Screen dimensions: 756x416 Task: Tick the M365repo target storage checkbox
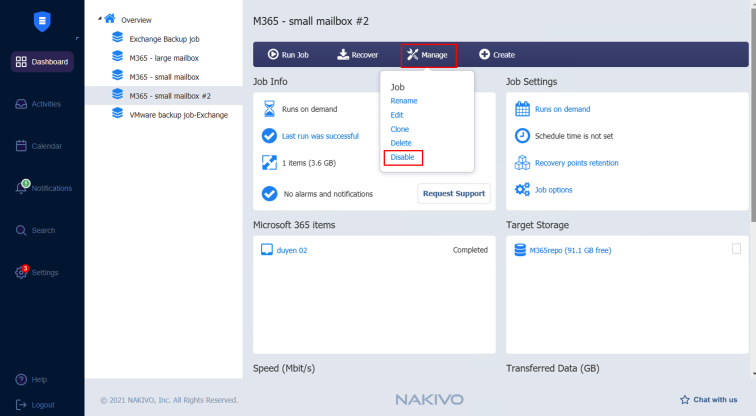click(x=736, y=249)
